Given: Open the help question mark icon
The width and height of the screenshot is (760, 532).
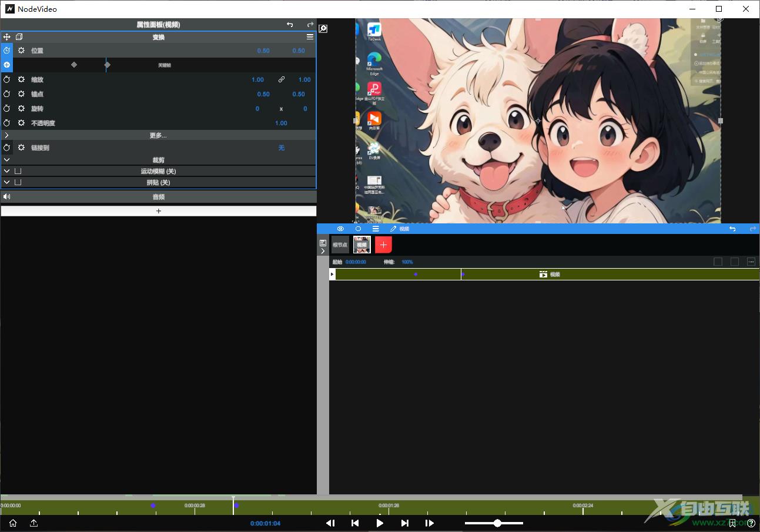Looking at the screenshot, I should coord(751,523).
